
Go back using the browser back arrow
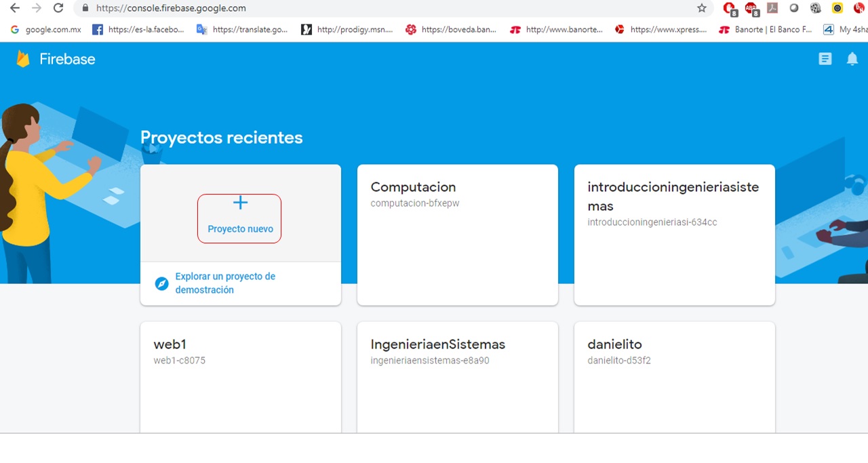point(14,8)
